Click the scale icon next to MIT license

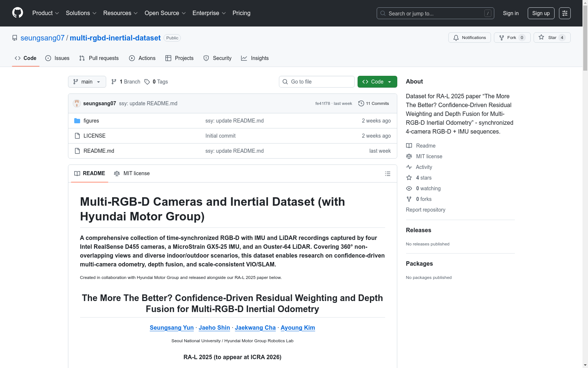(409, 156)
